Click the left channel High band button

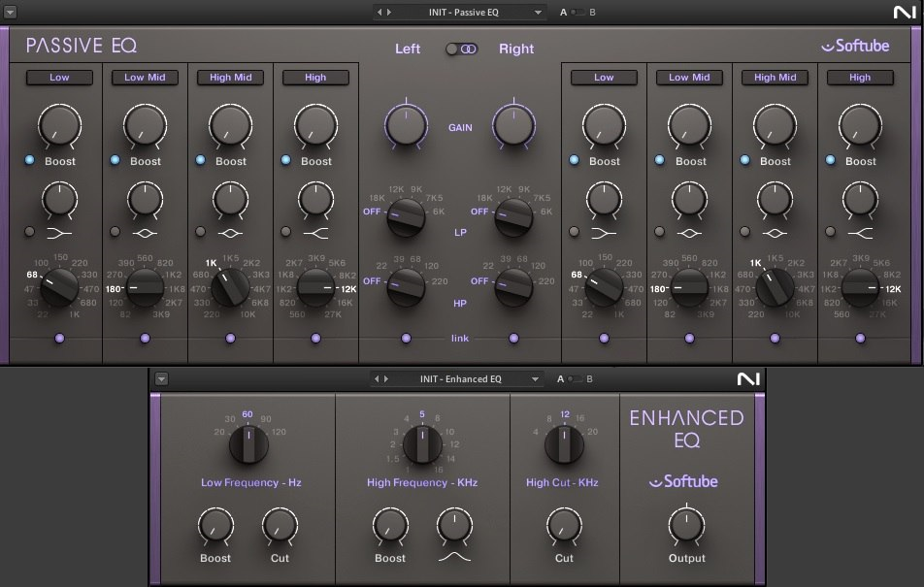(315, 78)
